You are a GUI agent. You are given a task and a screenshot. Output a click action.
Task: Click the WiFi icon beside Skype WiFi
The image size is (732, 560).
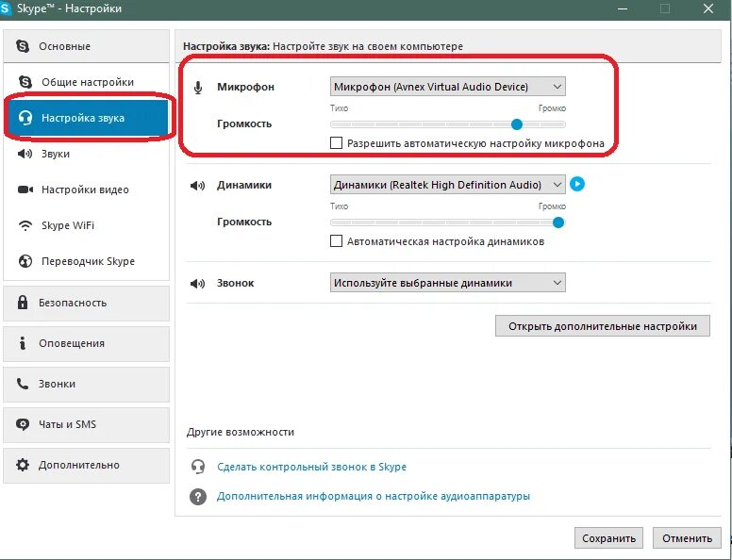click(25, 226)
